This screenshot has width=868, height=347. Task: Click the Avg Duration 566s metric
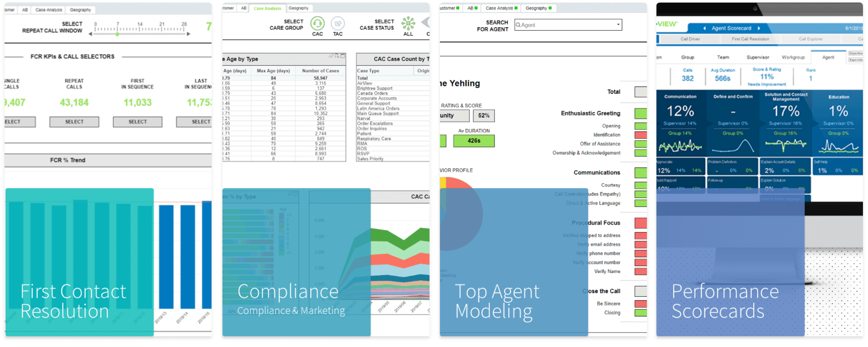click(x=723, y=75)
